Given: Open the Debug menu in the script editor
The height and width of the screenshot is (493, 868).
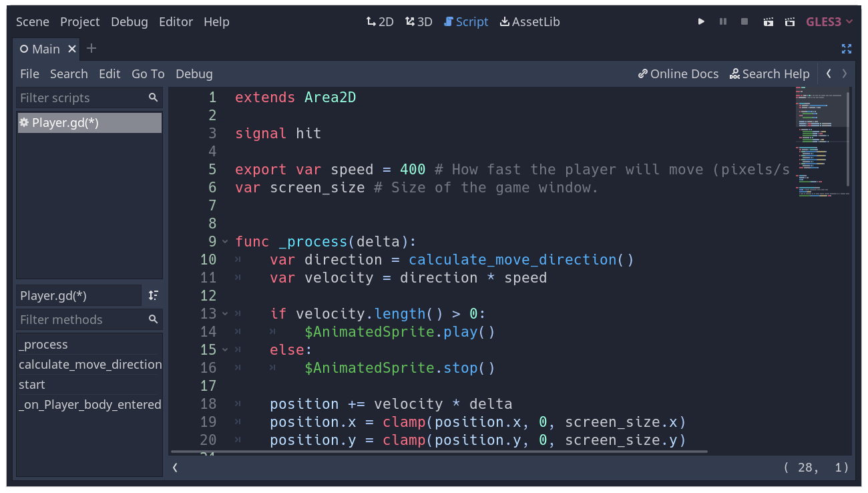Looking at the screenshot, I should pos(194,73).
